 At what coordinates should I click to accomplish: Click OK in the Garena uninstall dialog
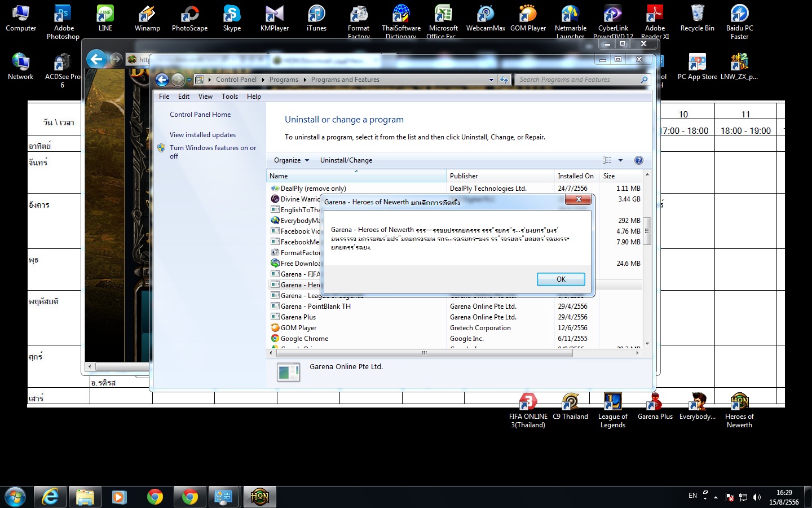(561, 279)
